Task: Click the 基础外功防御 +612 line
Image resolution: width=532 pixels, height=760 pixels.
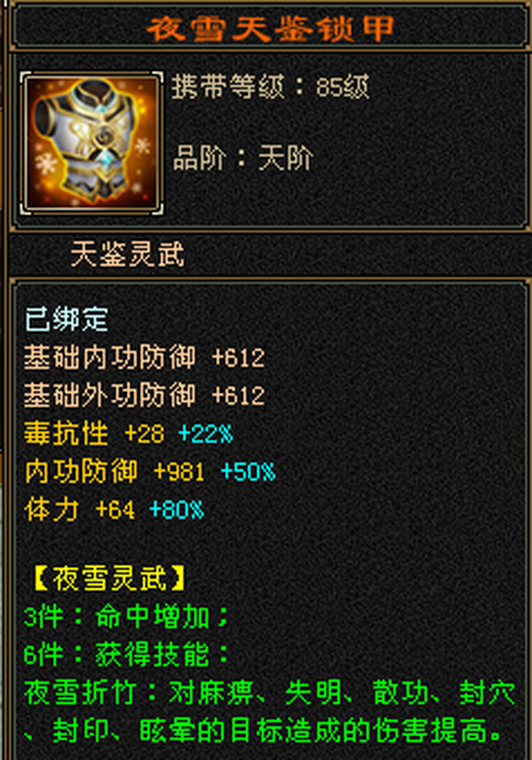Action: point(145,396)
